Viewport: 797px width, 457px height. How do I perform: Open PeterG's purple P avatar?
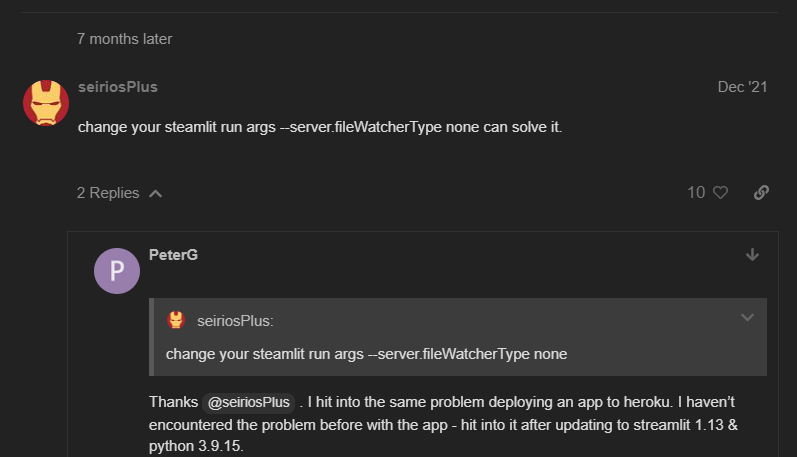pyautogui.click(x=117, y=271)
